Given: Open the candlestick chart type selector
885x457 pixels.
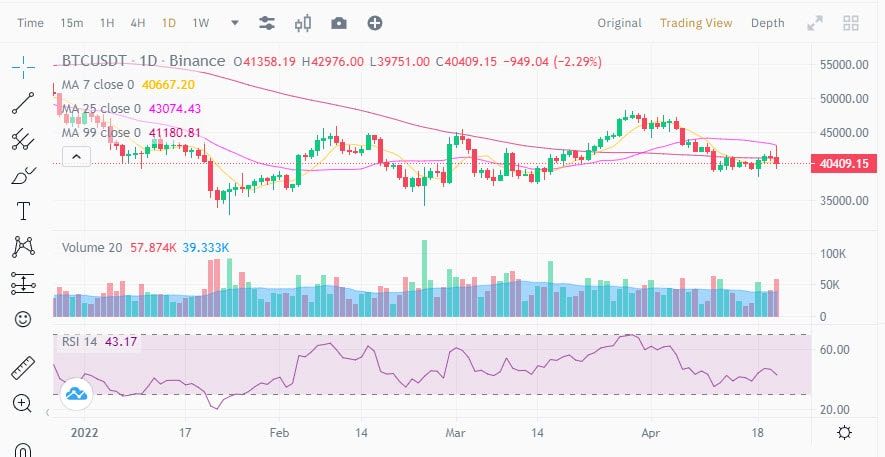Looking at the screenshot, I should (303, 23).
